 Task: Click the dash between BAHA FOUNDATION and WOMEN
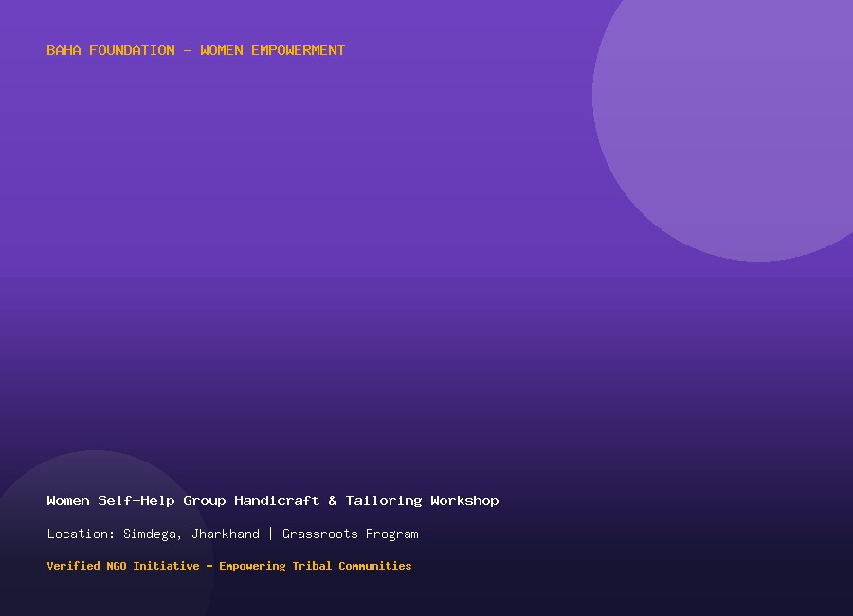click(x=188, y=51)
